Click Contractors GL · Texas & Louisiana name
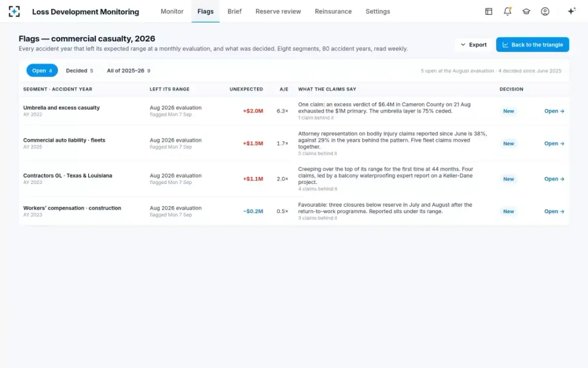 68,175
